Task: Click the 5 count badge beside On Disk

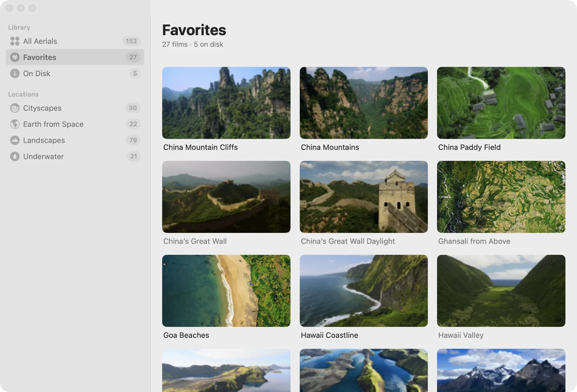Action: click(135, 73)
